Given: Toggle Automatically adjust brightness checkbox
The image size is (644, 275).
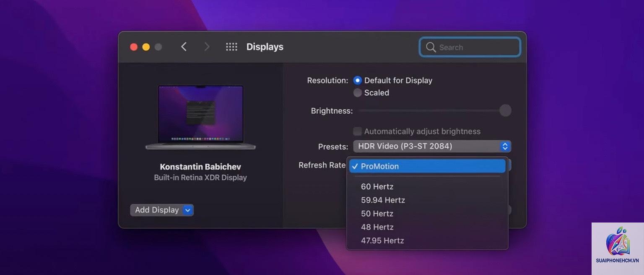Looking at the screenshot, I should [x=358, y=131].
